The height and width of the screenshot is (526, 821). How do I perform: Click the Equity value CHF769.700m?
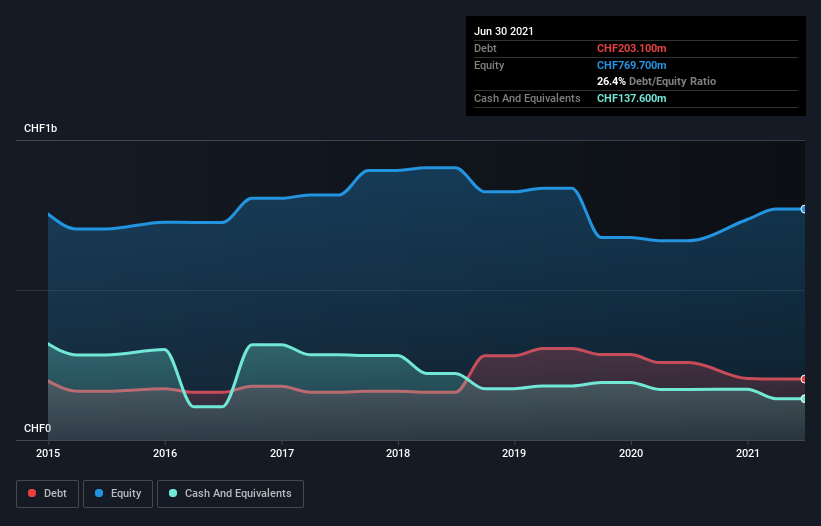[x=631, y=65]
